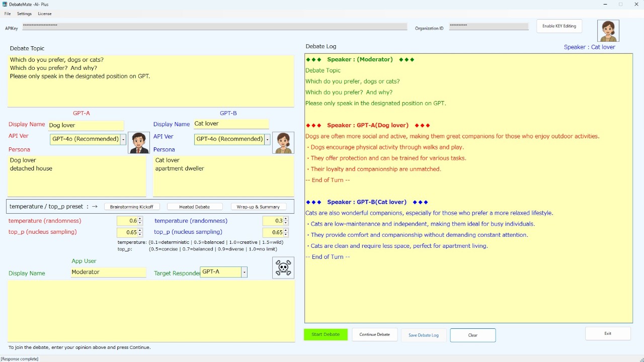Open the File menu
This screenshot has height=362, width=644.
tap(8, 14)
